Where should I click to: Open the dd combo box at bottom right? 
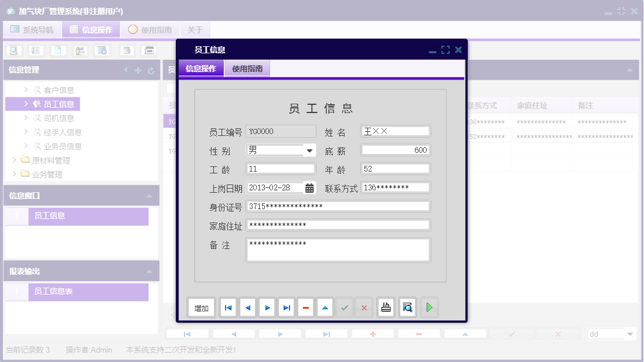tap(611, 333)
